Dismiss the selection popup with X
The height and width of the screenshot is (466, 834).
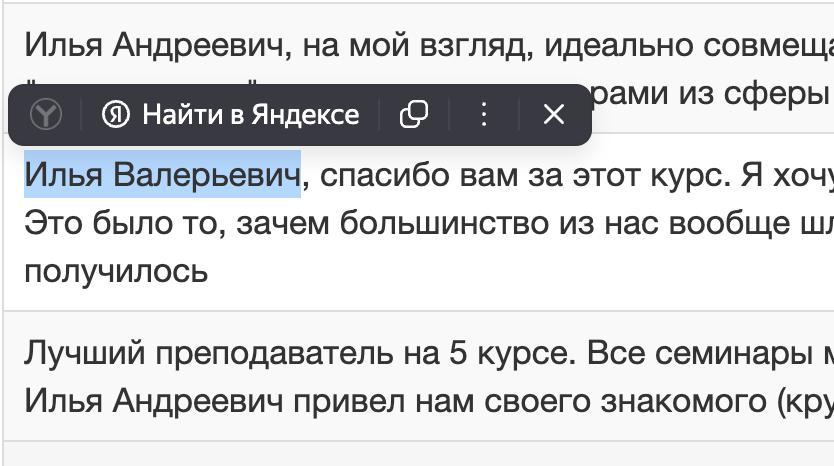(554, 114)
